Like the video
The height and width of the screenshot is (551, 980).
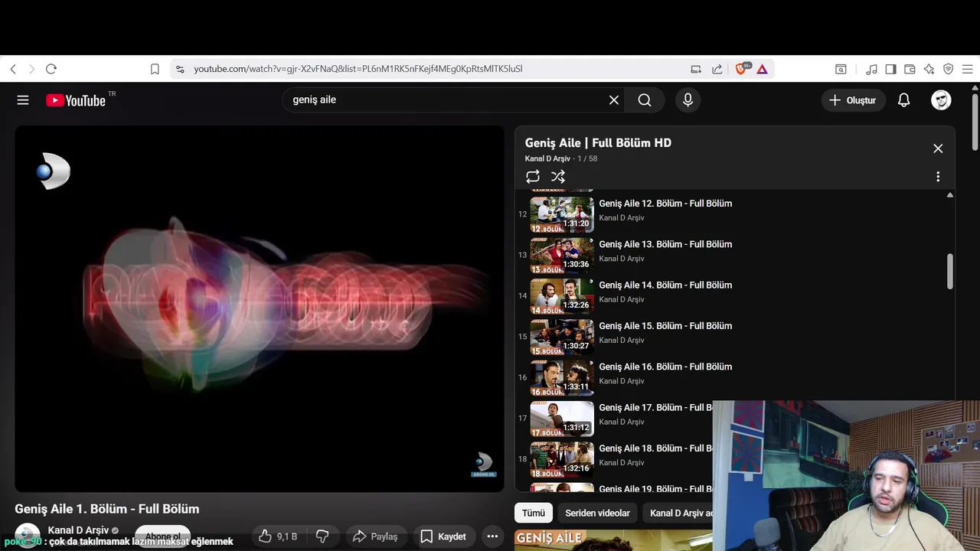(x=277, y=536)
